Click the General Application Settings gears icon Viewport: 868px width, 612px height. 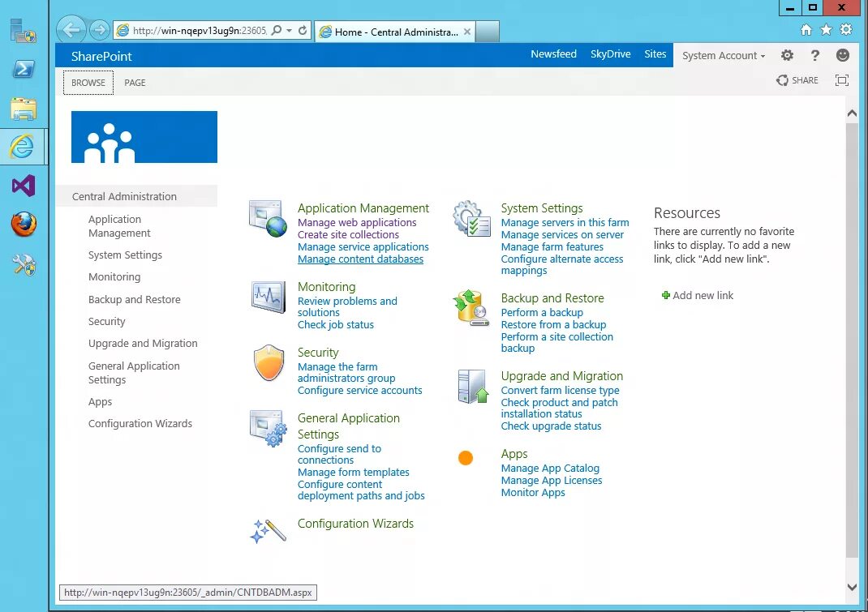click(x=269, y=428)
